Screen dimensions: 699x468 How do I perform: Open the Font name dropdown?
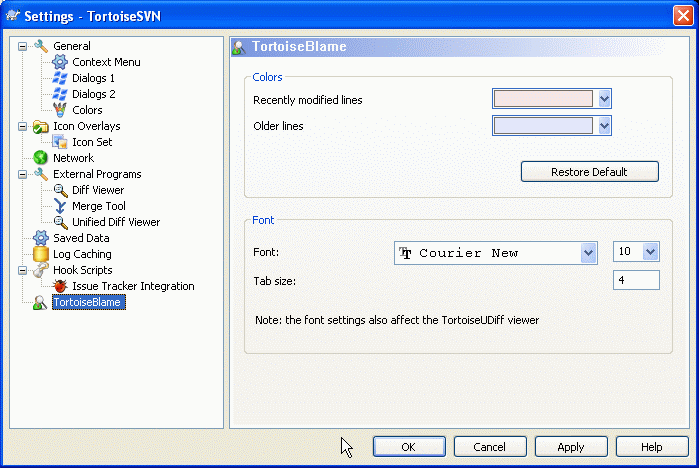(x=589, y=253)
